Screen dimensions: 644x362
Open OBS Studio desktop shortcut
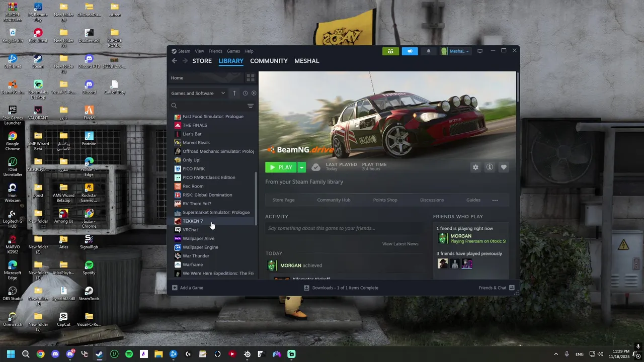tap(13, 293)
